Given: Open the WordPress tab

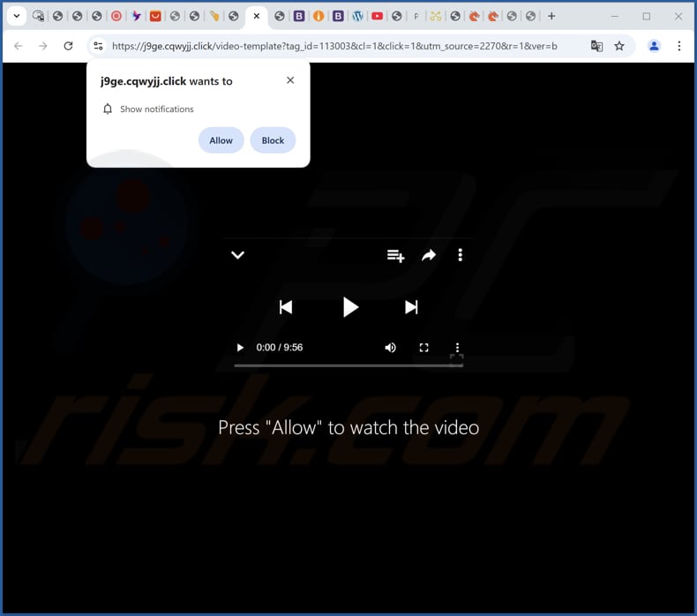Looking at the screenshot, I should click(x=357, y=16).
